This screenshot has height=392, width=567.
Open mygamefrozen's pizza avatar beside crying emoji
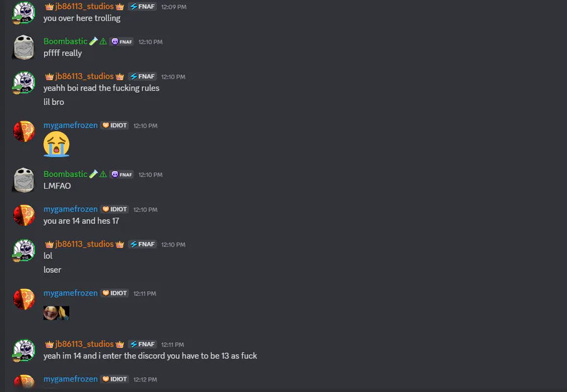(24, 131)
